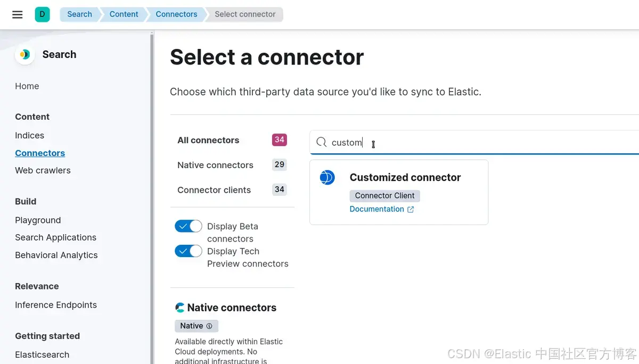Select the Customized connector card

[x=399, y=192]
